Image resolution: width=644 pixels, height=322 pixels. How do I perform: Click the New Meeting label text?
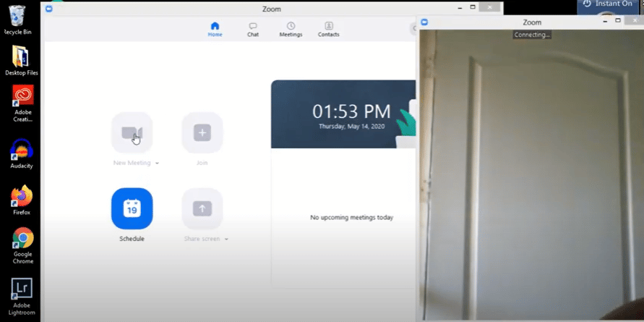[x=132, y=163]
